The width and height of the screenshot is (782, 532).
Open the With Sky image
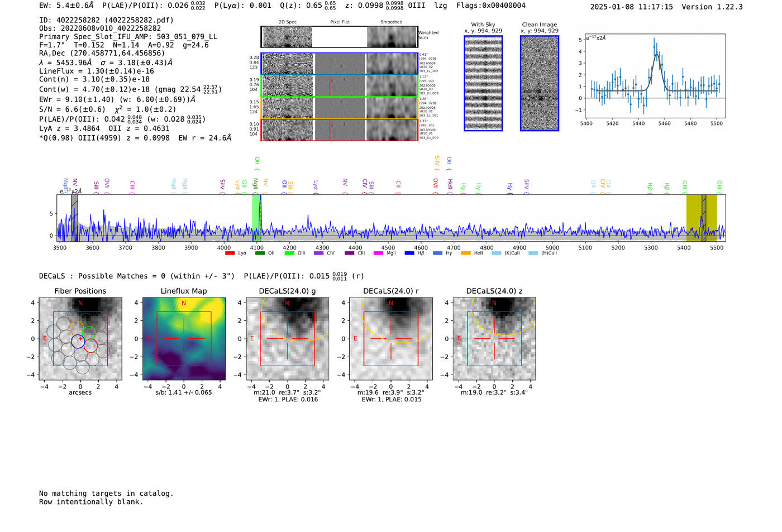coord(483,83)
